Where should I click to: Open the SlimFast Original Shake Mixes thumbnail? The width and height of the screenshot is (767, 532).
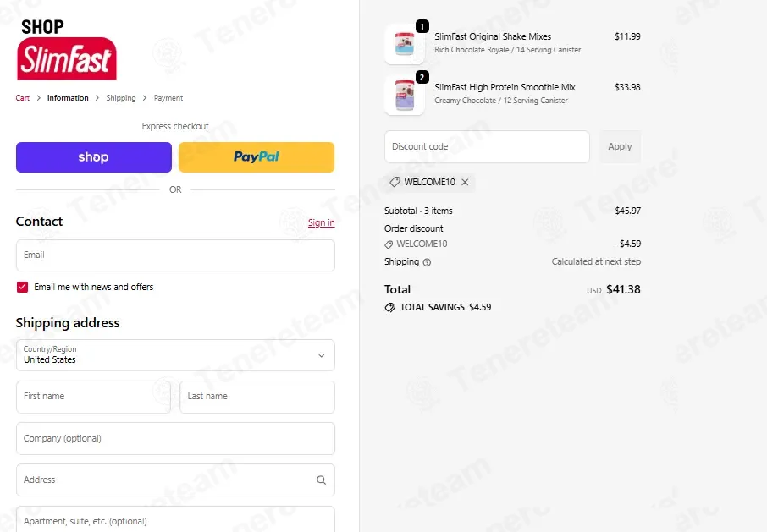pos(405,45)
